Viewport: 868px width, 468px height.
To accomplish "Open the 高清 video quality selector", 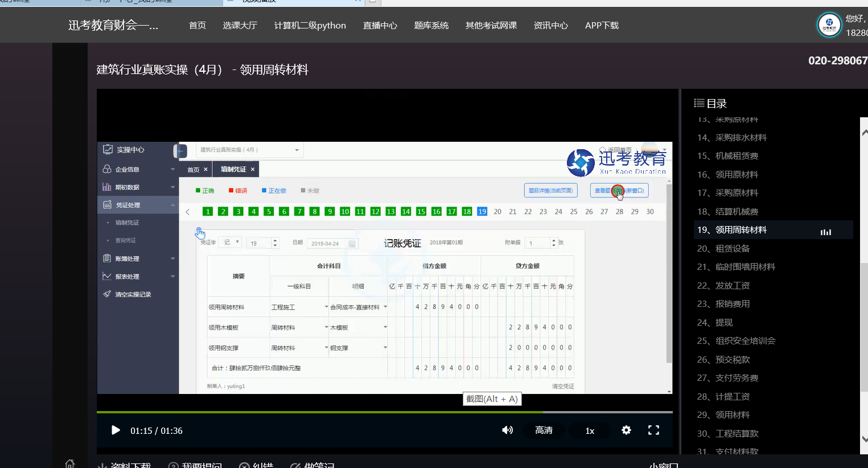I will point(544,430).
